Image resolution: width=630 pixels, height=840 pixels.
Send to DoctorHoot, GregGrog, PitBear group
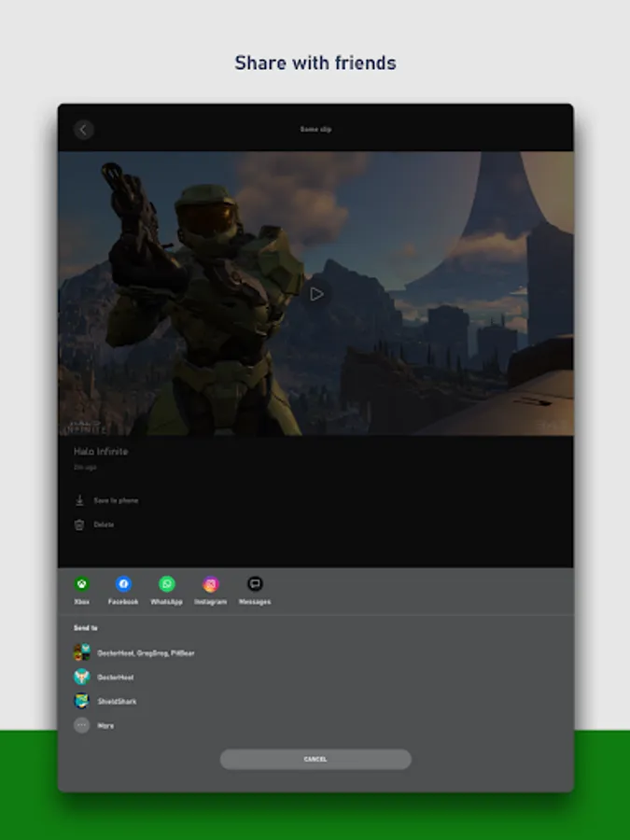click(147, 653)
